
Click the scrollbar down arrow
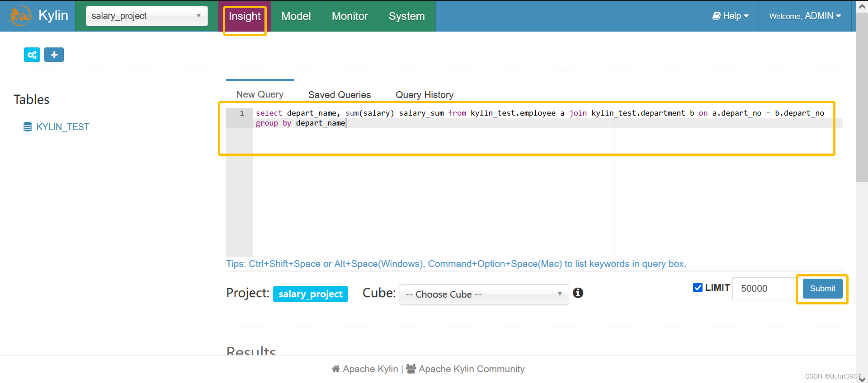pyautogui.click(x=862, y=378)
